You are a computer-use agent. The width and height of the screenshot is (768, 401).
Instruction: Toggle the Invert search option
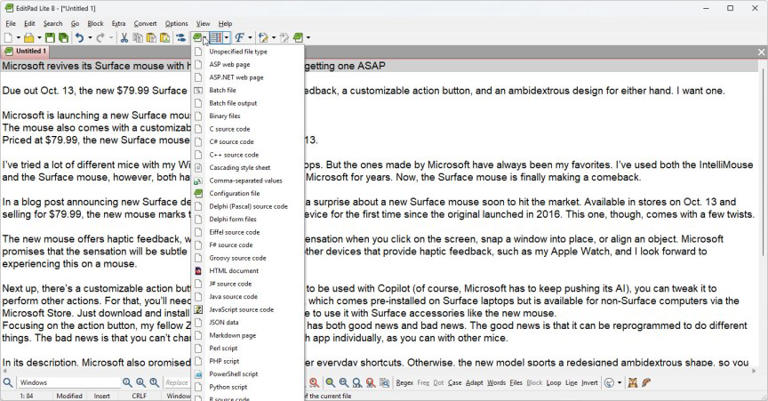coord(589,382)
